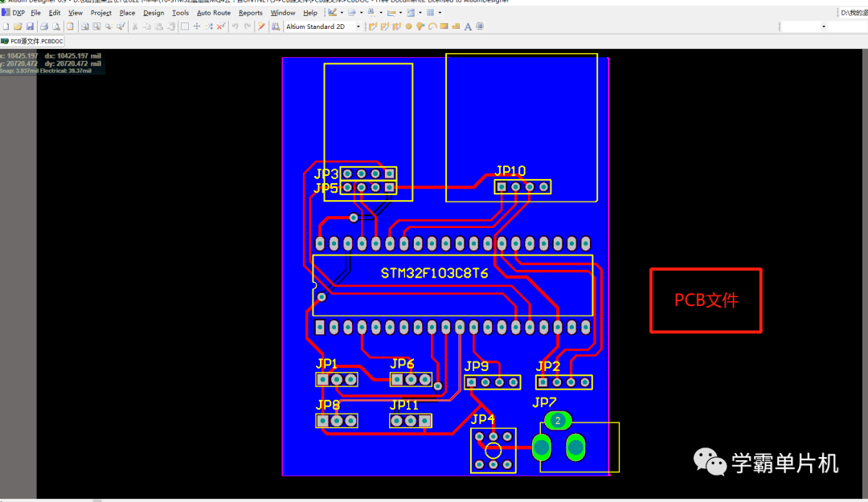Image resolution: width=868 pixels, height=502 pixels.
Task: Expand find selections dropdown arrow
Action: pos(381,13)
